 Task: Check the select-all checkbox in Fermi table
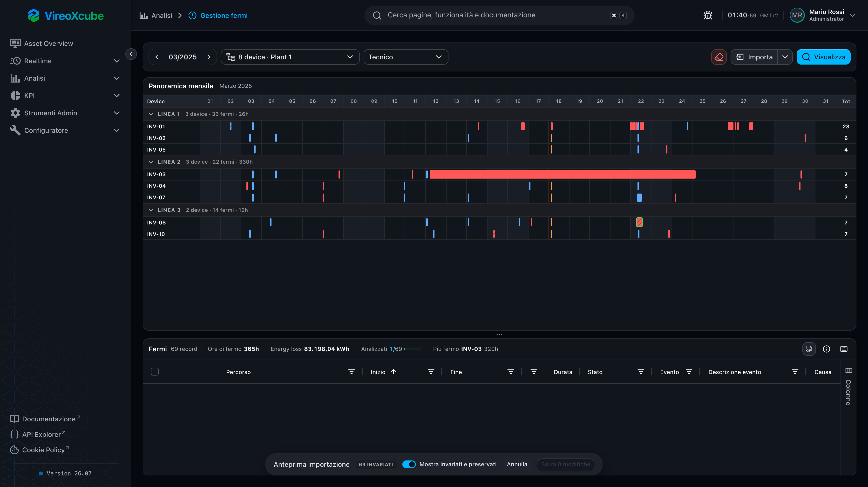coord(155,372)
